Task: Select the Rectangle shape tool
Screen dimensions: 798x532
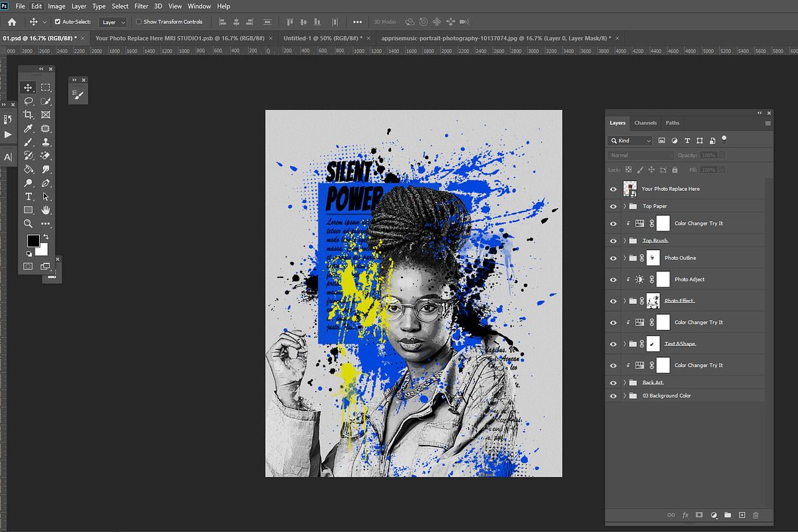Action: (29, 210)
